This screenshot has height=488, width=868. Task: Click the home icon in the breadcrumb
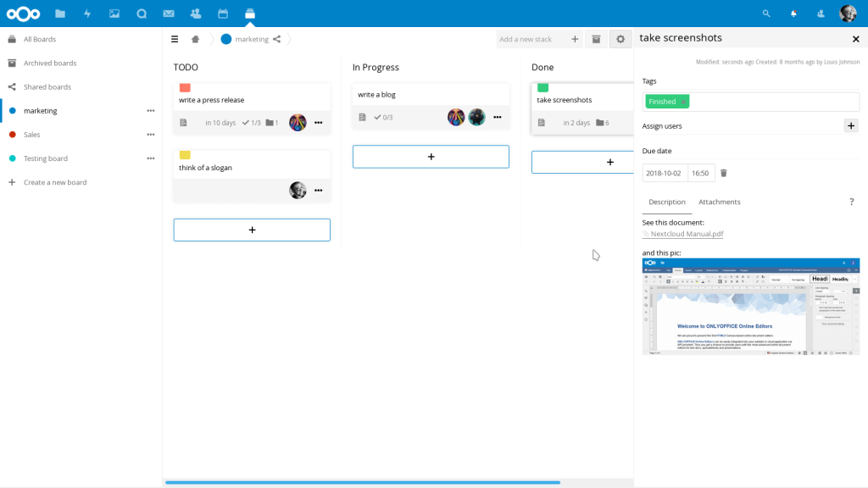point(196,39)
